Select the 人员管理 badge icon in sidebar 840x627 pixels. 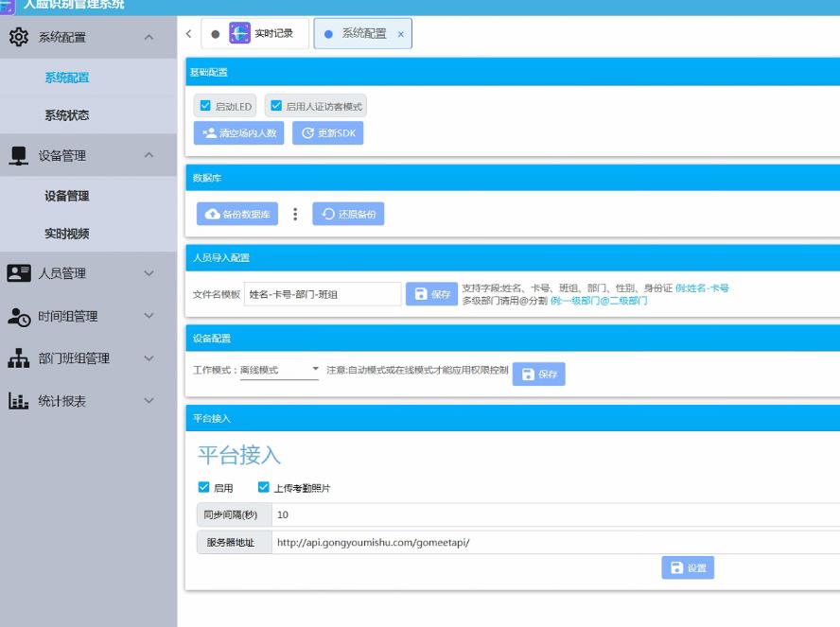[x=19, y=273]
